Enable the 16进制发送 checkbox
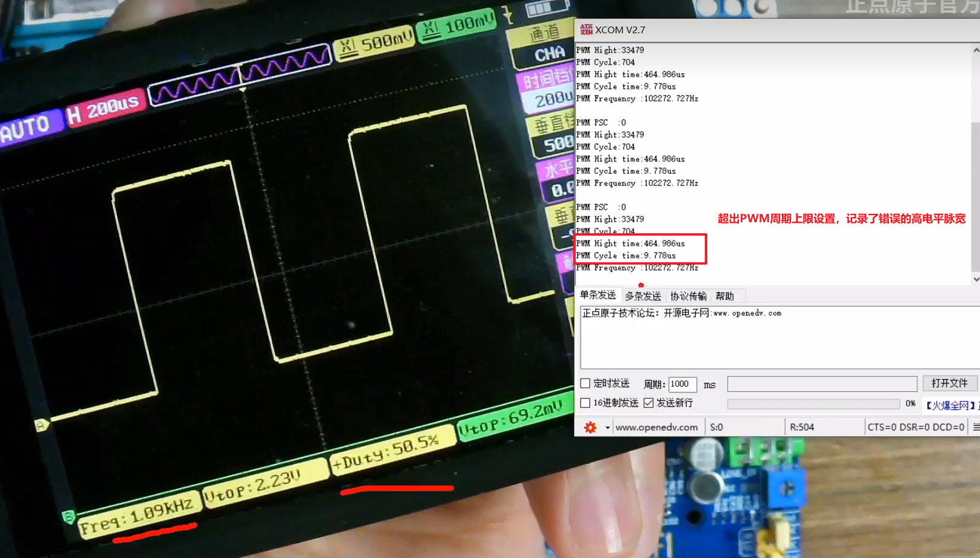The image size is (980, 558). (x=585, y=403)
